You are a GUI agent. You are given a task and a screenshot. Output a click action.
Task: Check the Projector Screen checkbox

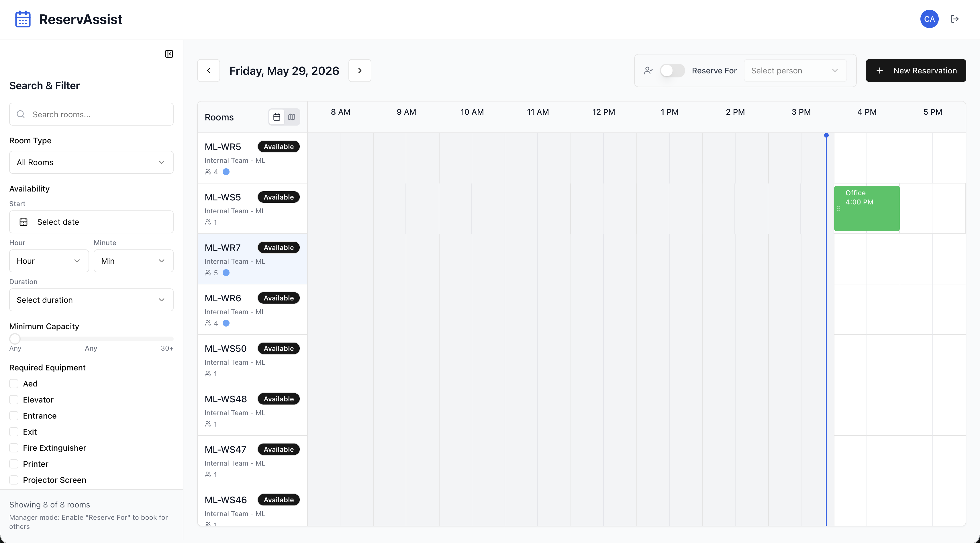point(14,480)
